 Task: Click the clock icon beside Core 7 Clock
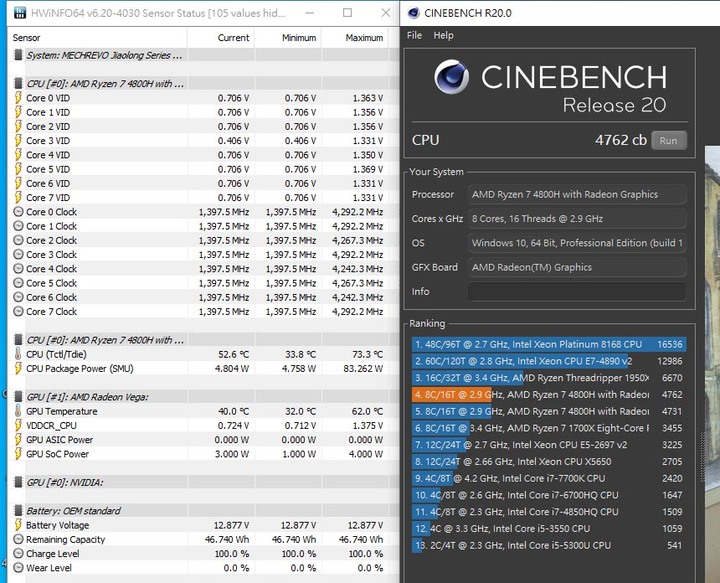click(18, 311)
